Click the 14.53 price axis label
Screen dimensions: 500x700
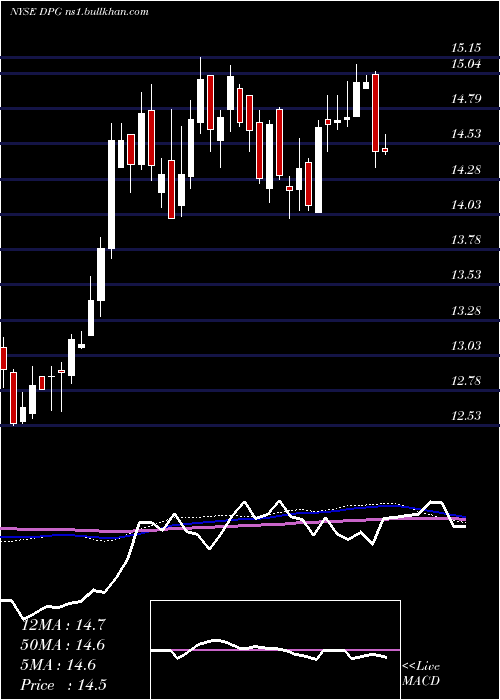point(466,133)
